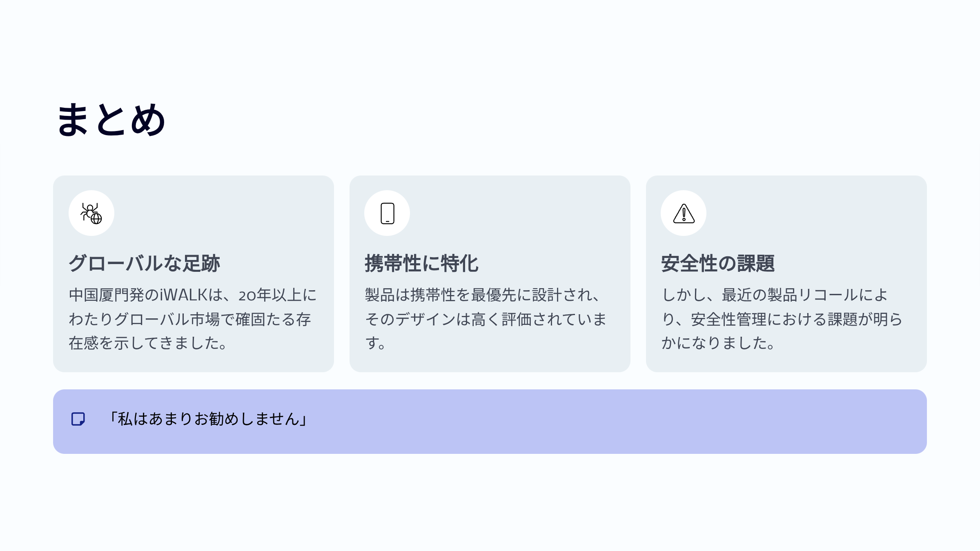The width and height of the screenshot is (980, 551).
Task: Select the safety issues card background
Action: point(786,273)
